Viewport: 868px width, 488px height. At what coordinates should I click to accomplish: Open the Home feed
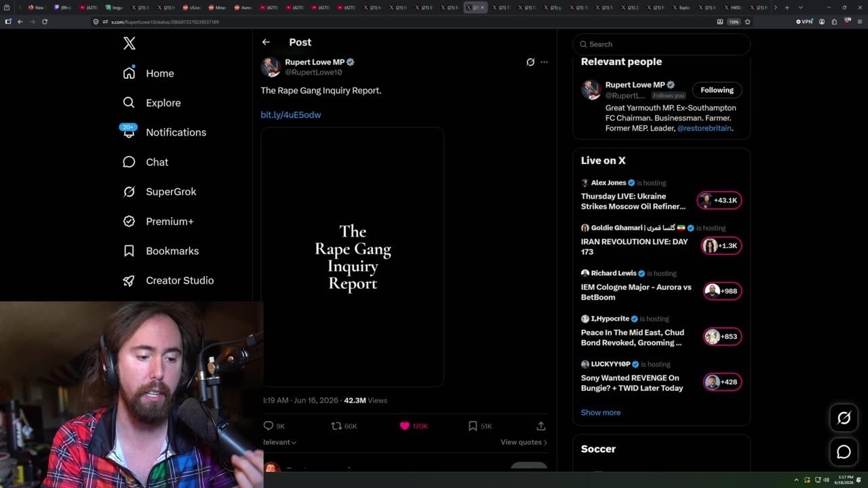pos(149,73)
